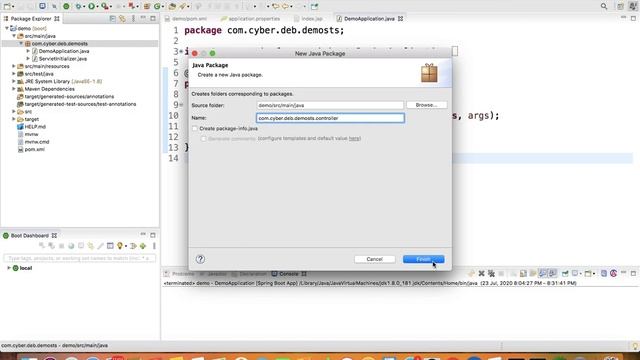Click the Source folder input field
Screen dimensions: 640x360
pos(330,105)
